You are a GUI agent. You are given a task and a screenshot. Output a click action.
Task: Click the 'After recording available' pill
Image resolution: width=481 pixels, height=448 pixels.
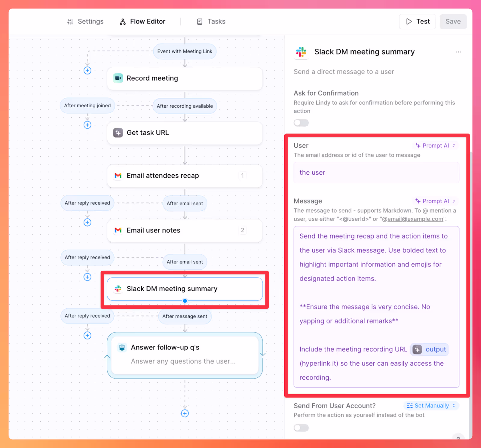point(185,106)
